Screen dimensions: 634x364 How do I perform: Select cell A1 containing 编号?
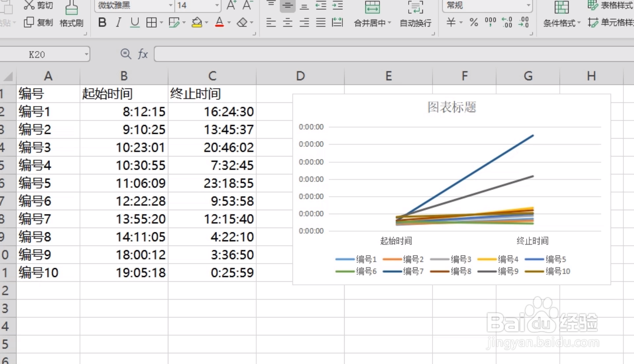pos(48,94)
